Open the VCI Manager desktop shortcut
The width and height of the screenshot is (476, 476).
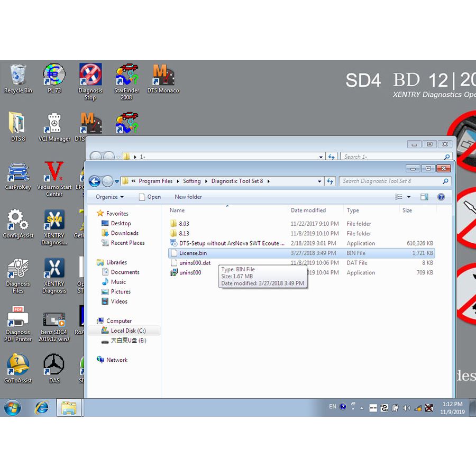(x=54, y=126)
